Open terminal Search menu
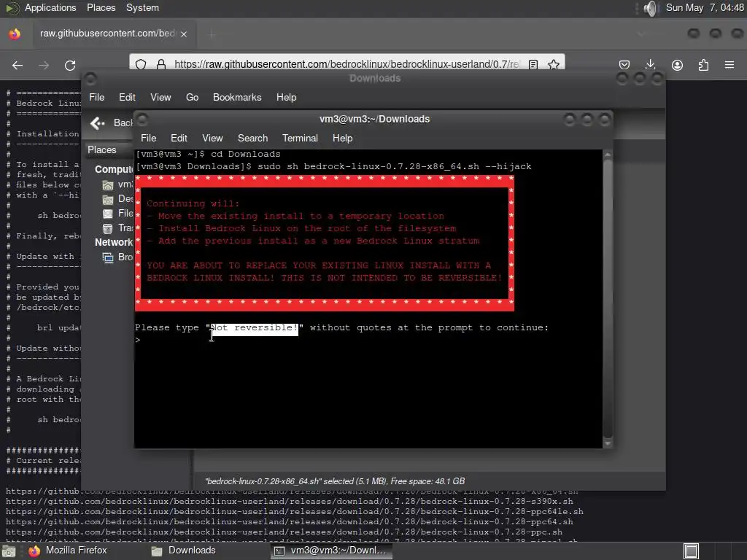This screenshot has width=747, height=560. [x=252, y=138]
